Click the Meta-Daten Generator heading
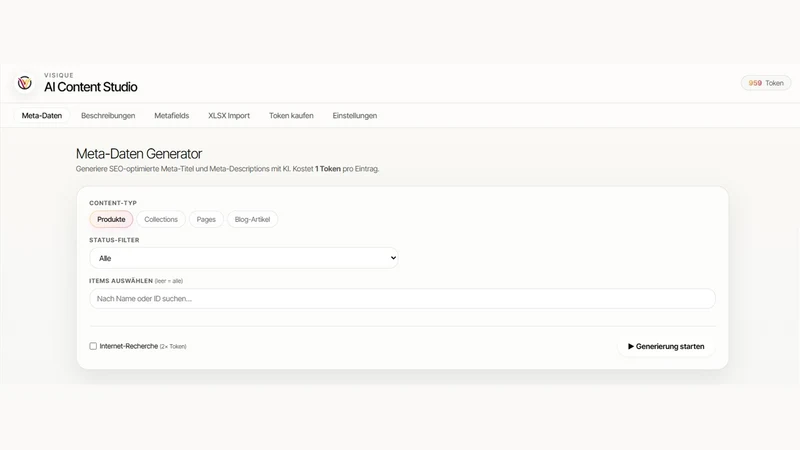 point(139,154)
